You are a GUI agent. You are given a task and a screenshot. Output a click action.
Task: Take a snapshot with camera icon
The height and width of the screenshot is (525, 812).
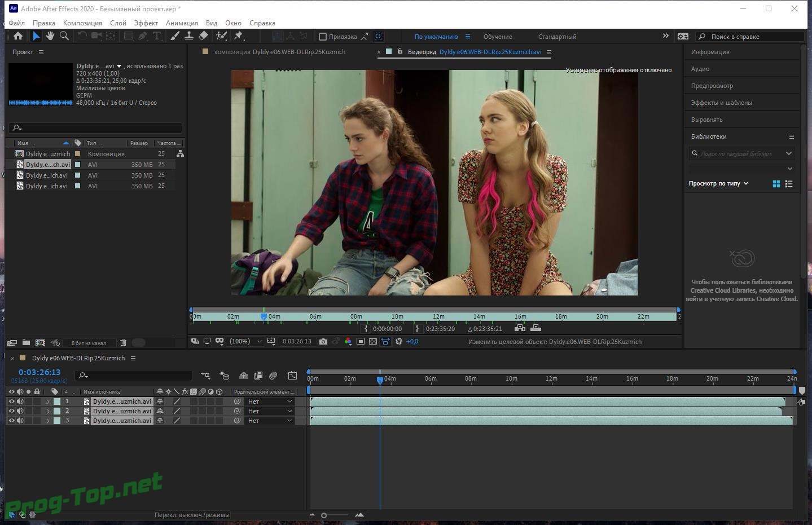[323, 341]
